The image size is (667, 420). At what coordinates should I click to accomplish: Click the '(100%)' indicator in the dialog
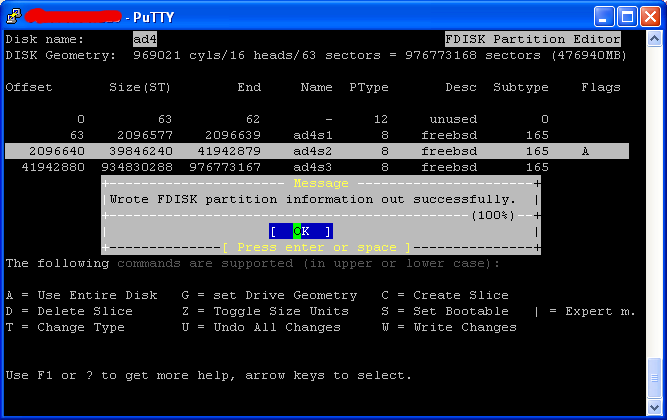[493, 215]
